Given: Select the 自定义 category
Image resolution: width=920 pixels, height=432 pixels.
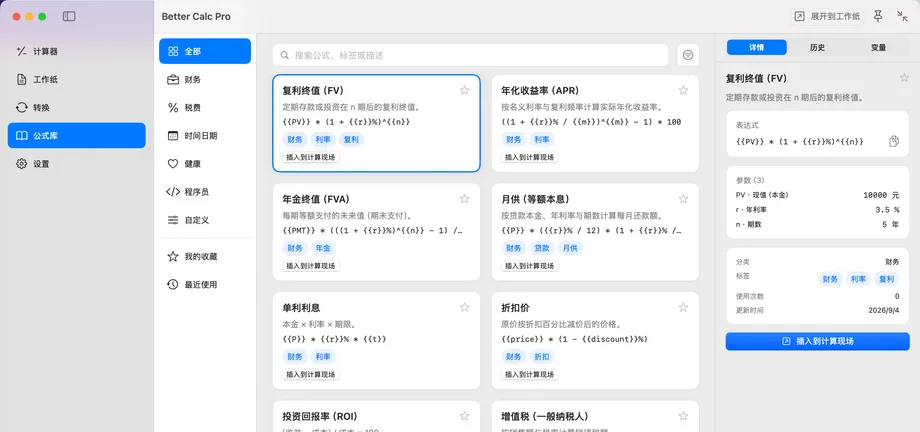Looking at the screenshot, I should point(205,220).
